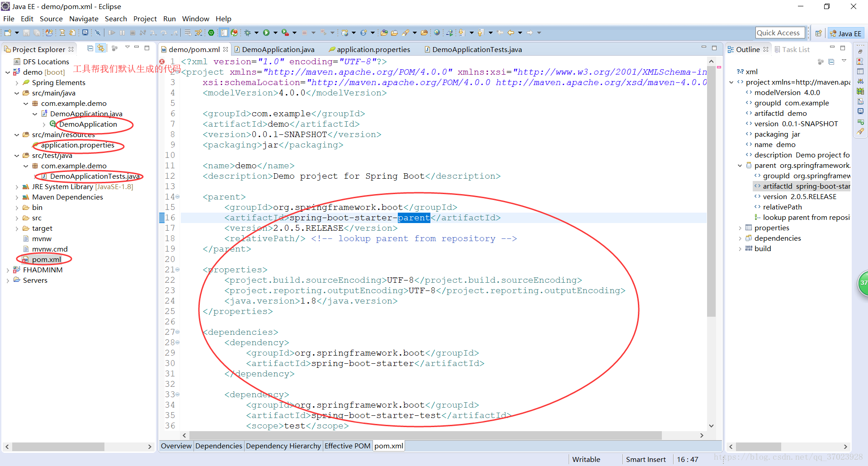Close the demo/pom.xml editor tab
This screenshot has height=466, width=868.
coord(226,49)
